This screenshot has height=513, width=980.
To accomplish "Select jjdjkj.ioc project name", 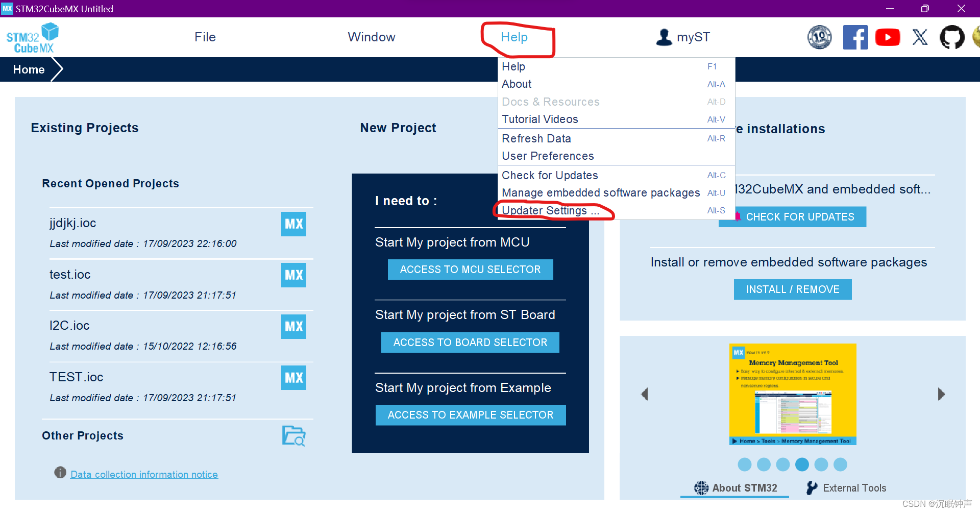I will pyautogui.click(x=72, y=223).
